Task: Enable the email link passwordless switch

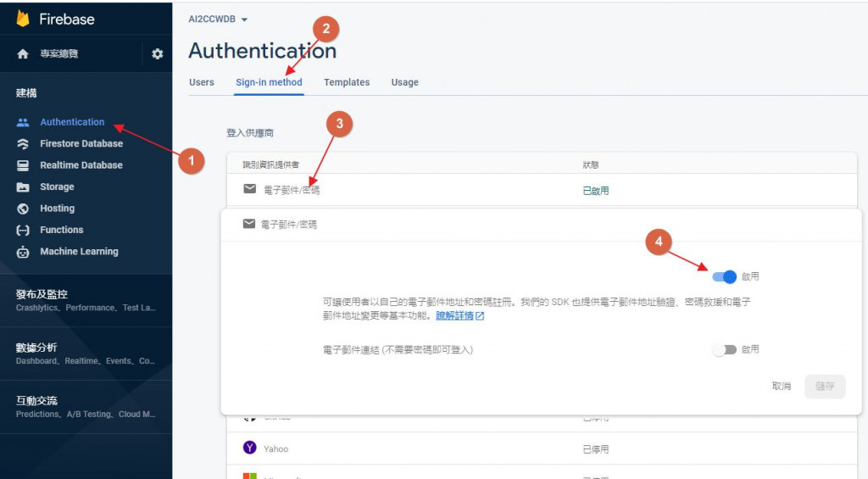Action: (x=725, y=349)
